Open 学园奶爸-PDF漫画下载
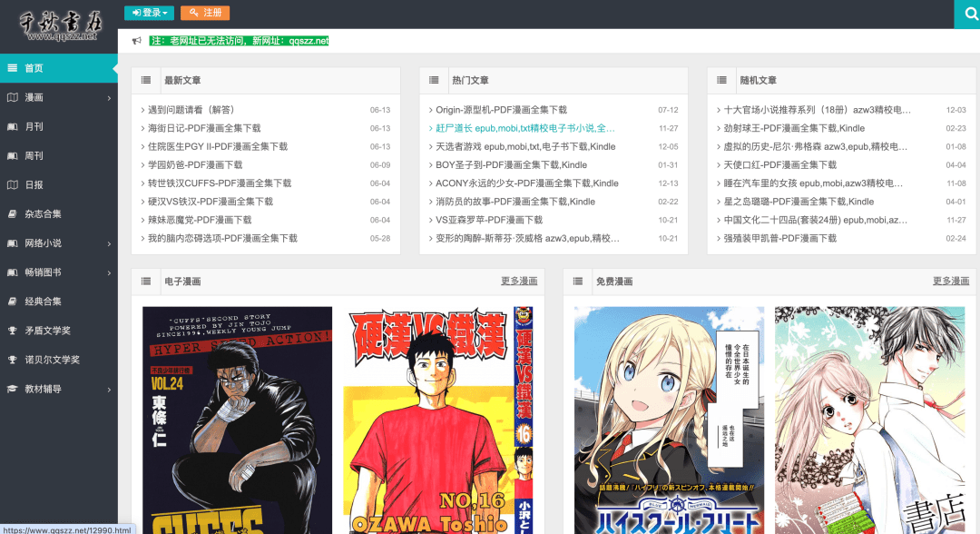 point(195,164)
